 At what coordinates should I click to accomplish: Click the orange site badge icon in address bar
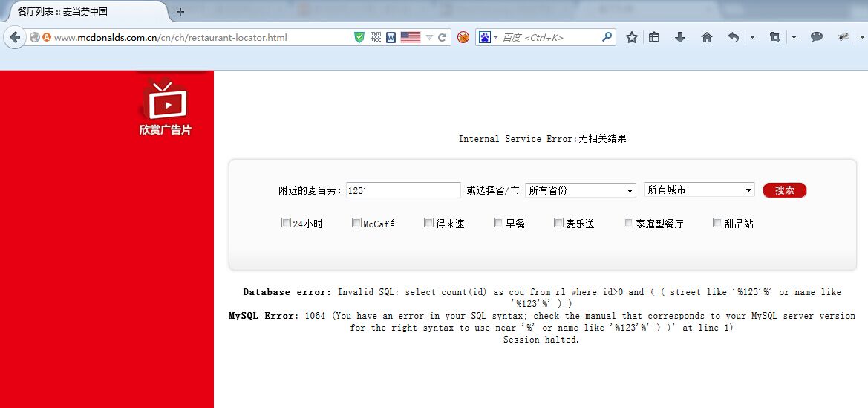[47, 38]
